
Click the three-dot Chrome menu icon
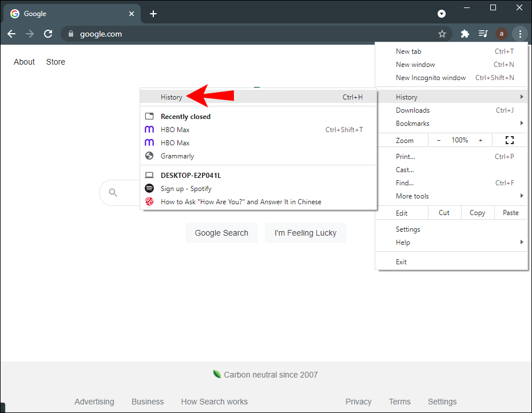click(519, 34)
